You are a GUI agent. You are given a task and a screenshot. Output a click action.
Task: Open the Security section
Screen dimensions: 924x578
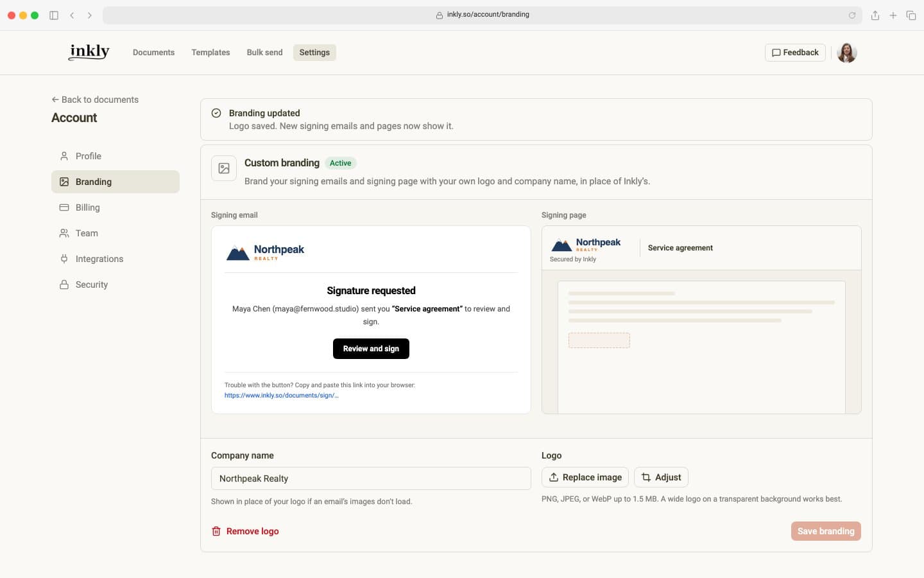point(116,285)
